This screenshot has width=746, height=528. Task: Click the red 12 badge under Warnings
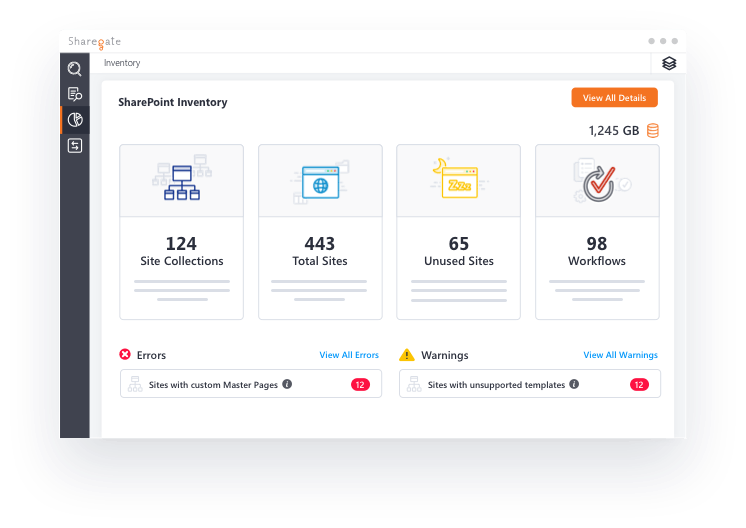[x=639, y=384]
